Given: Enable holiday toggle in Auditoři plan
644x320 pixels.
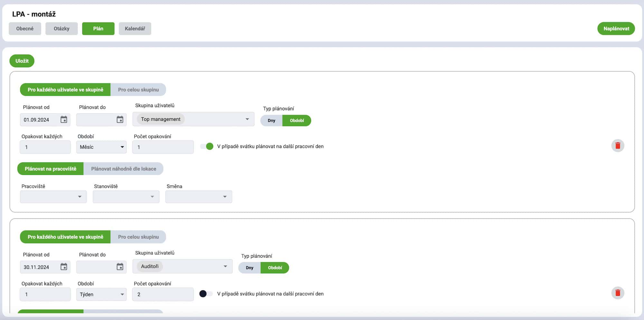Looking at the screenshot, I should [x=205, y=294].
